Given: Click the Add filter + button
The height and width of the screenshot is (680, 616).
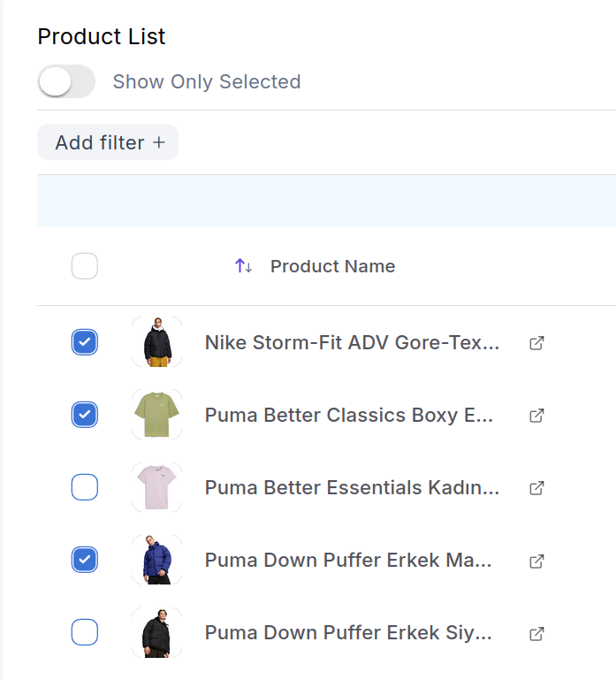Looking at the screenshot, I should point(108,142).
